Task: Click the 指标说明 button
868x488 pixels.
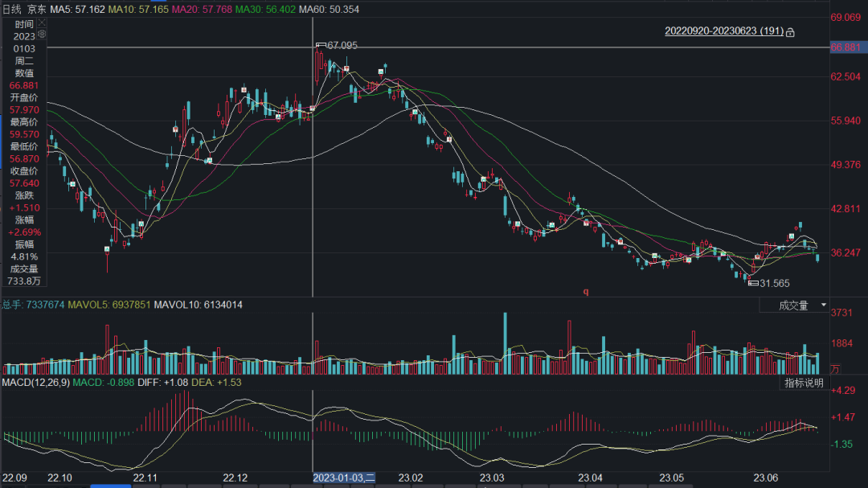Action: point(804,383)
